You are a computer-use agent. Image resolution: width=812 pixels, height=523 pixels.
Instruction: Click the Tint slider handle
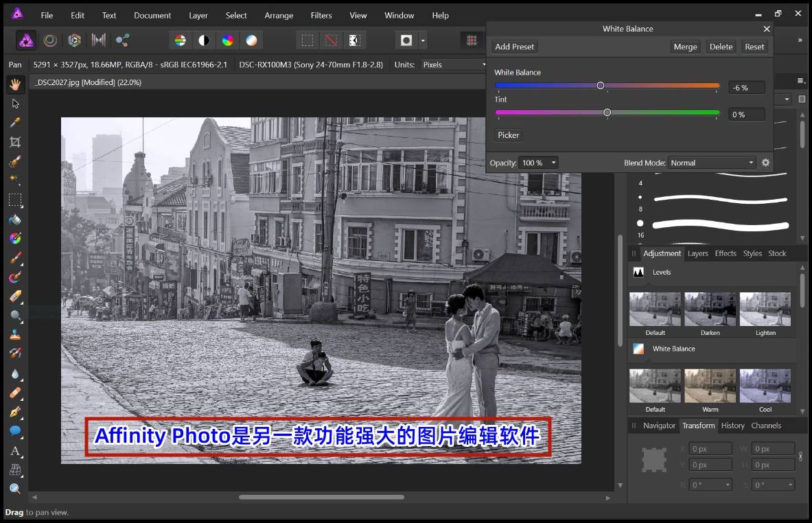607,113
